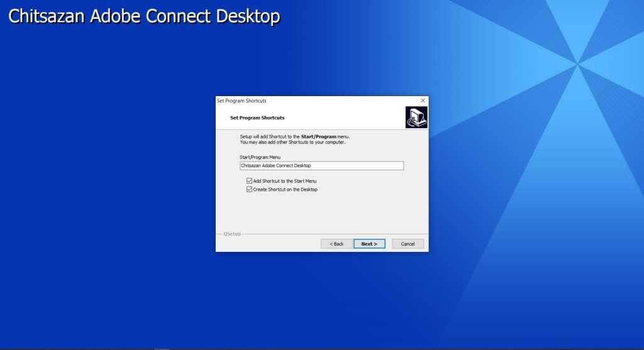644x350 pixels.
Task: Click the Start/Program Menu folder name field
Action: point(321,166)
